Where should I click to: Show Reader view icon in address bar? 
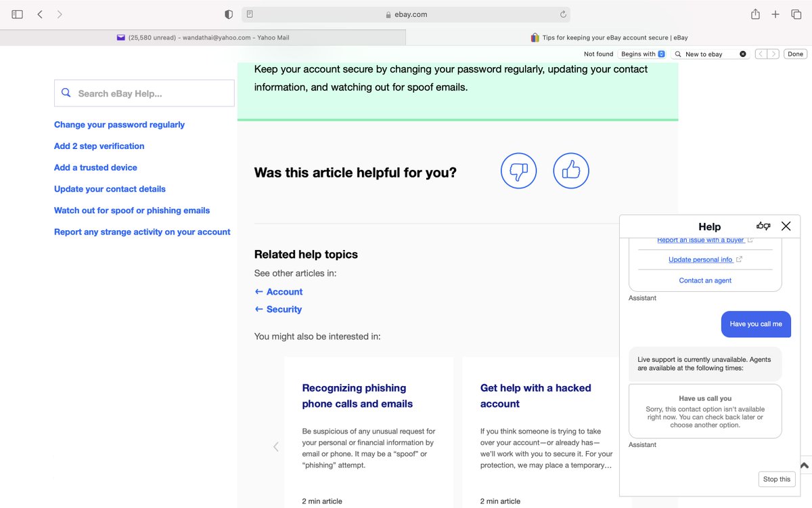click(x=250, y=14)
